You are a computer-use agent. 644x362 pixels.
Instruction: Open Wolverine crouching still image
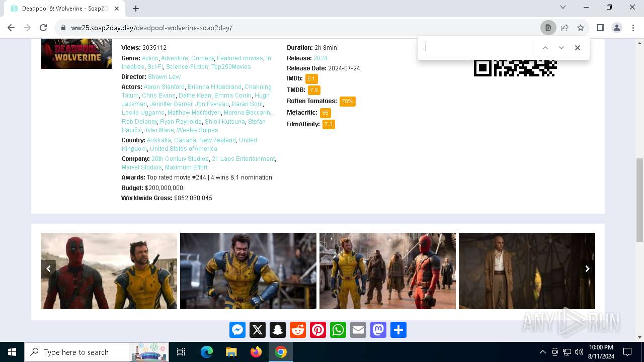[x=248, y=270]
